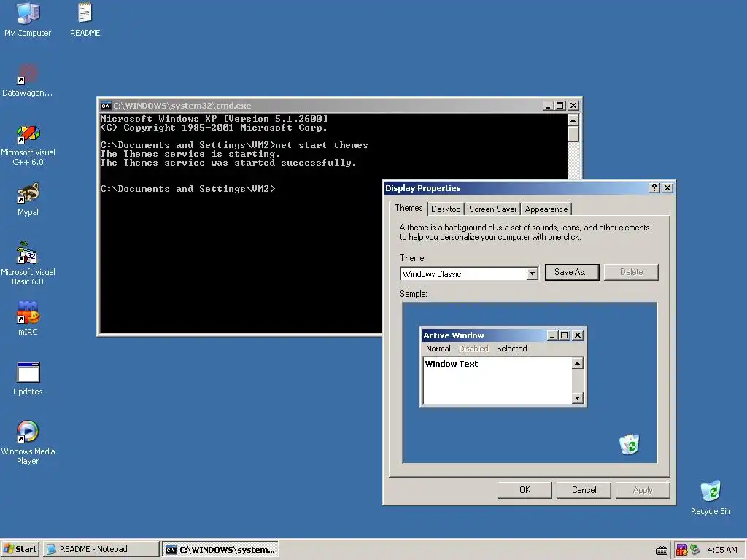The image size is (747, 560).
Task: Click the sample Active Window close button
Action: coord(578,335)
